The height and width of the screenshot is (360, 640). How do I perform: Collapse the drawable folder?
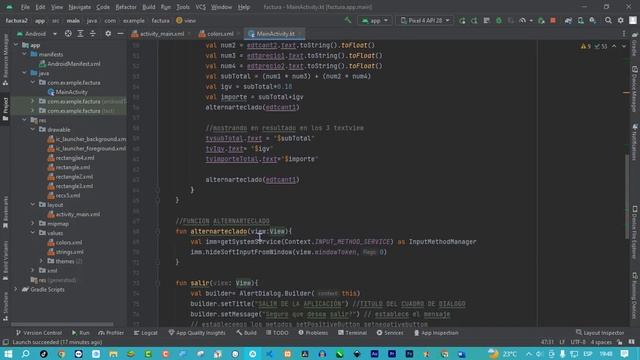[x=33, y=129]
